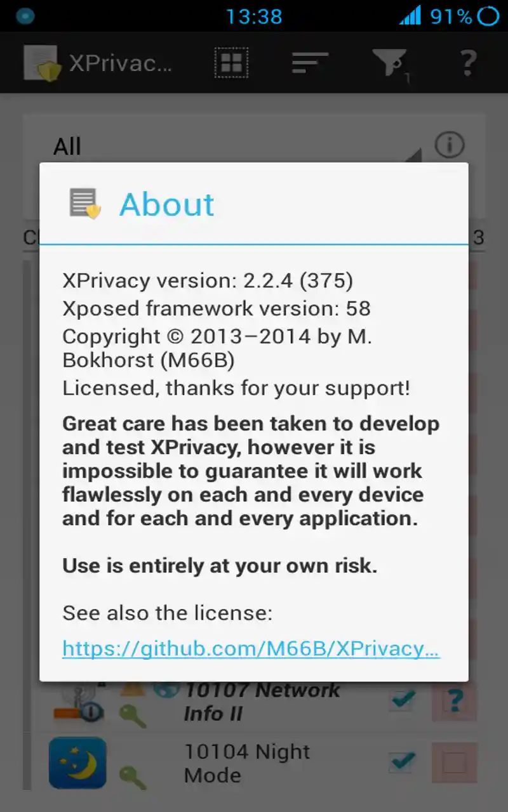The height and width of the screenshot is (812, 508).
Task: Open the template grid icon in toolbar
Action: coord(231,63)
